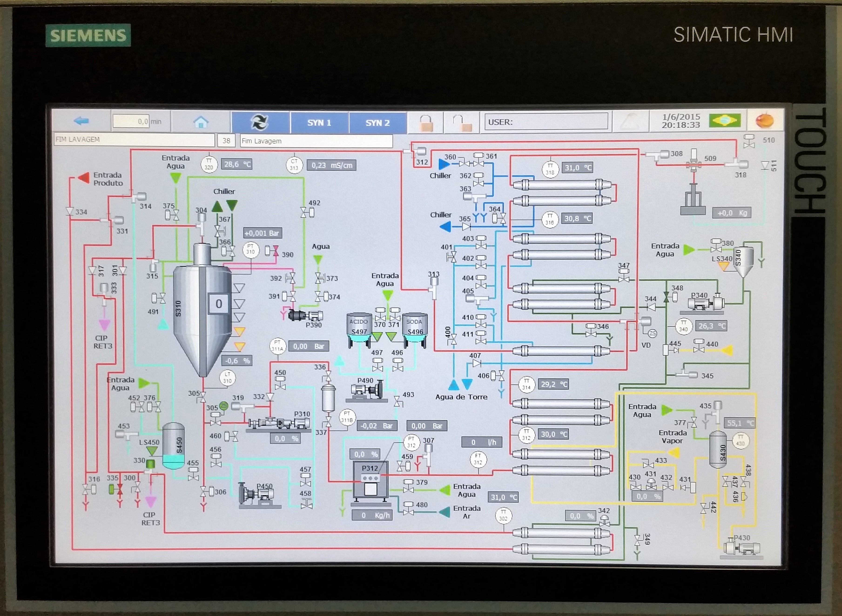Screen dimensions: 842x616
Task: Toggle valve 440
Action: (x=699, y=346)
